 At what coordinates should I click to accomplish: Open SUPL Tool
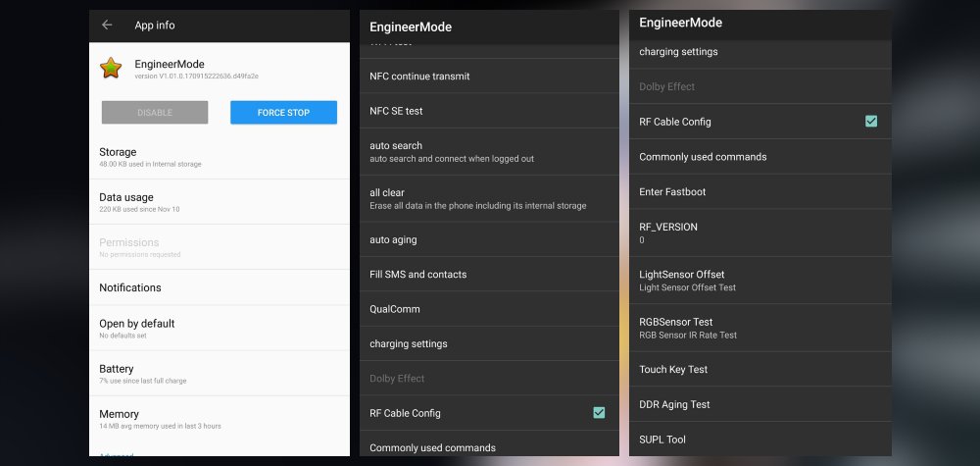point(760,440)
